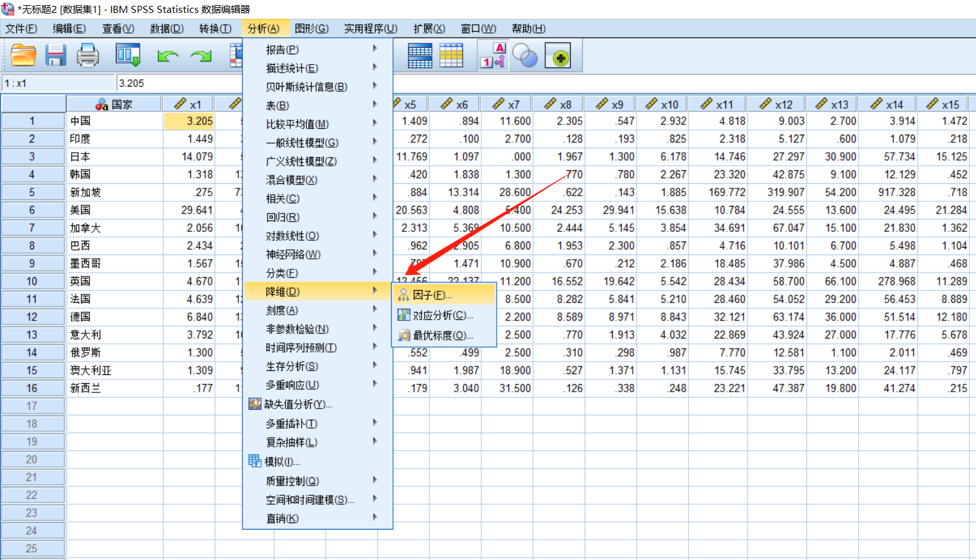This screenshot has width=976, height=560.
Task: Open 缺失值分析 (Missing Value Analysis) dialog
Action: (x=298, y=404)
